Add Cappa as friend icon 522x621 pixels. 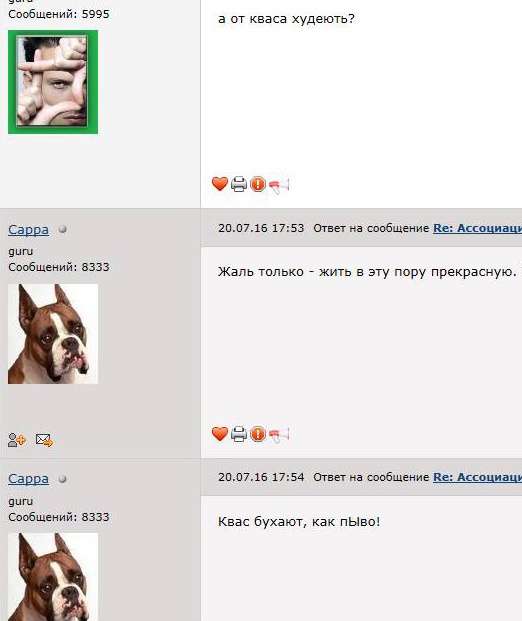[x=17, y=440]
